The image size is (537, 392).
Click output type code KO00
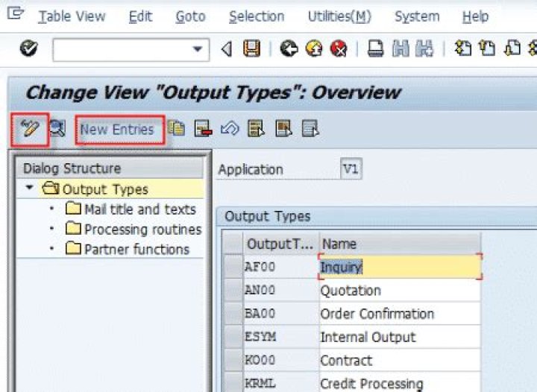[260, 360]
